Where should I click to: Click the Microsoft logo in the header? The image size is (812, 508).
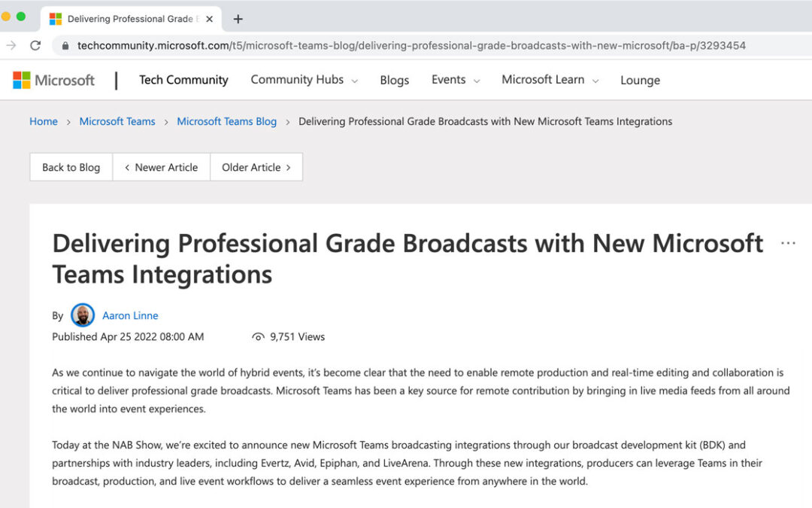point(54,81)
